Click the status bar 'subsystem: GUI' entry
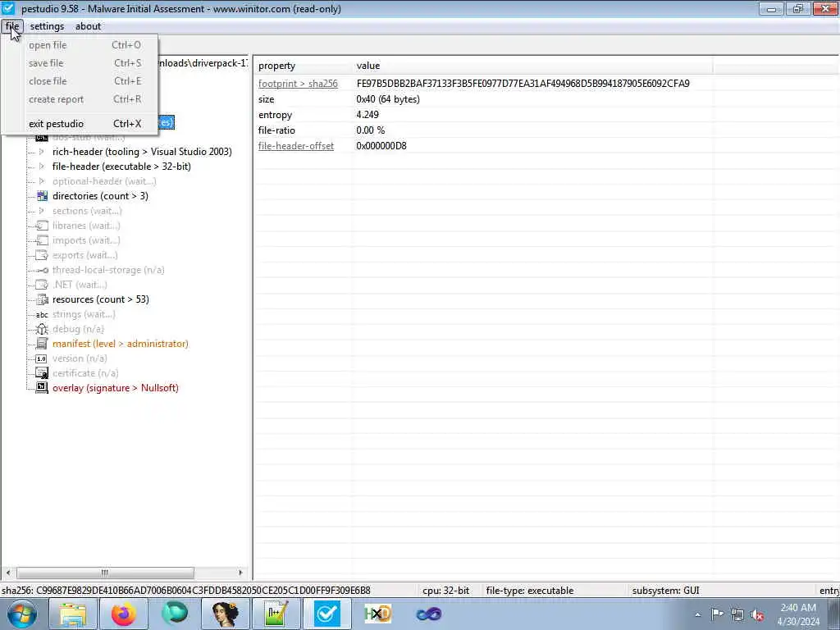Image resolution: width=840 pixels, height=630 pixels. 665,591
